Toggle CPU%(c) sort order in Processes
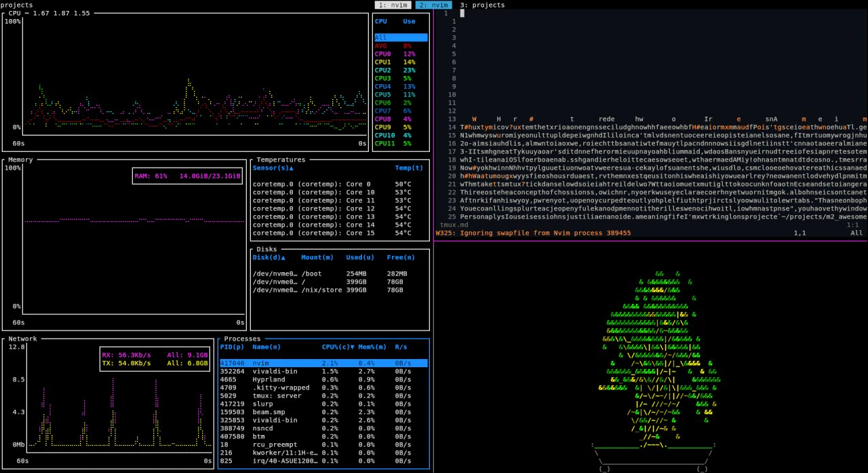Image resolution: width=868 pixels, height=473 pixels. [x=338, y=347]
